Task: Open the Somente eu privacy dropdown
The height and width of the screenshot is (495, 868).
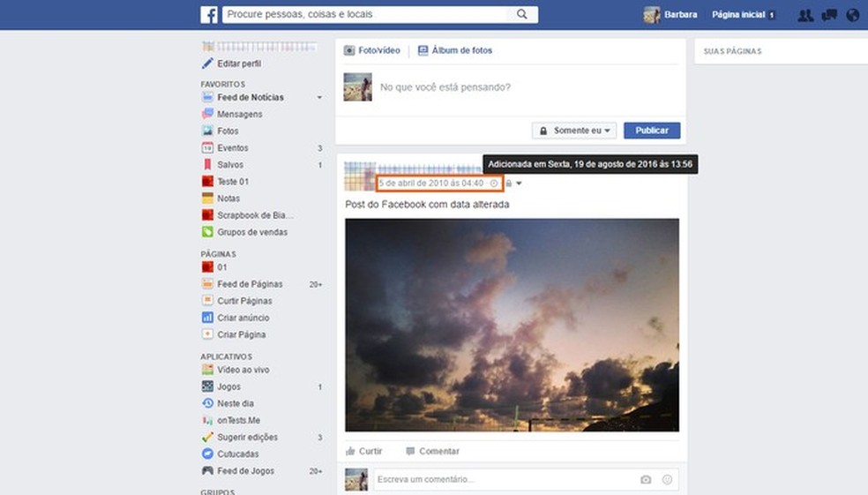Action: point(574,131)
